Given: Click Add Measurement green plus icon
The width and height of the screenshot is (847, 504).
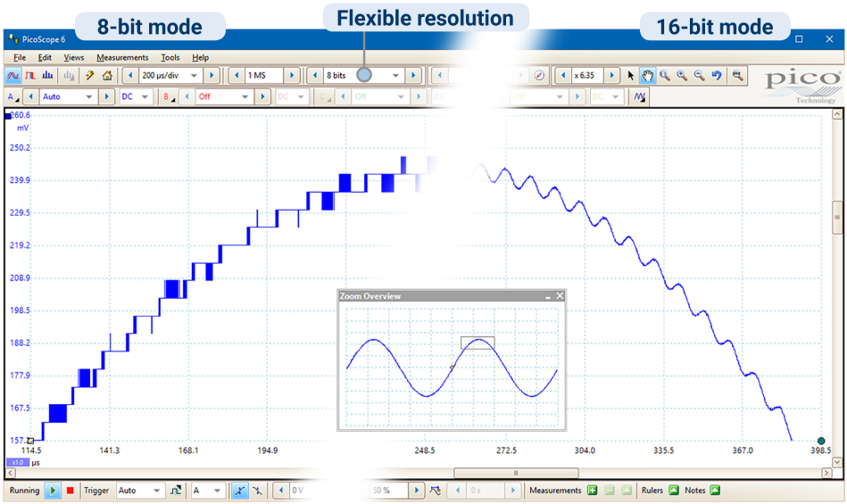Looking at the screenshot, I should (x=592, y=491).
